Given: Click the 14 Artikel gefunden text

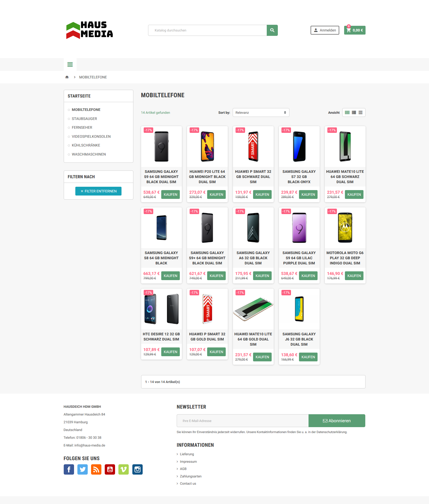Looking at the screenshot, I should point(156,113).
